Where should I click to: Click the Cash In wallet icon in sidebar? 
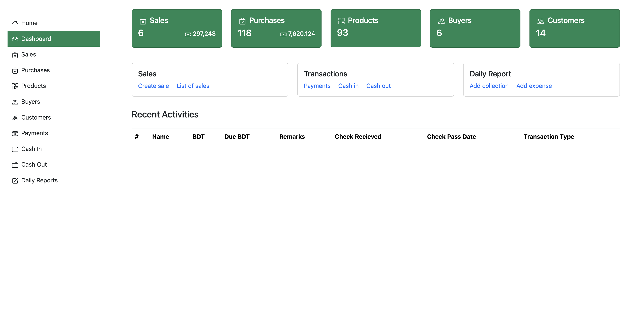click(15, 149)
